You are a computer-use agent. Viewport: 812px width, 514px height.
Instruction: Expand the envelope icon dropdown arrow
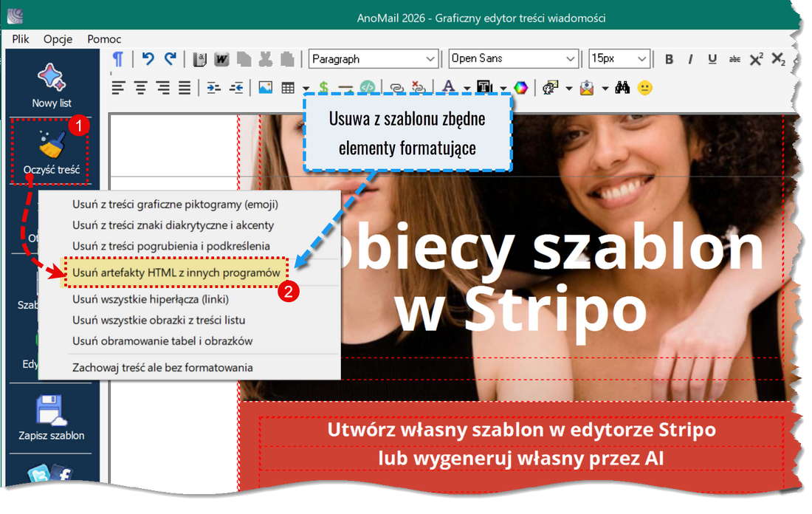click(x=605, y=89)
